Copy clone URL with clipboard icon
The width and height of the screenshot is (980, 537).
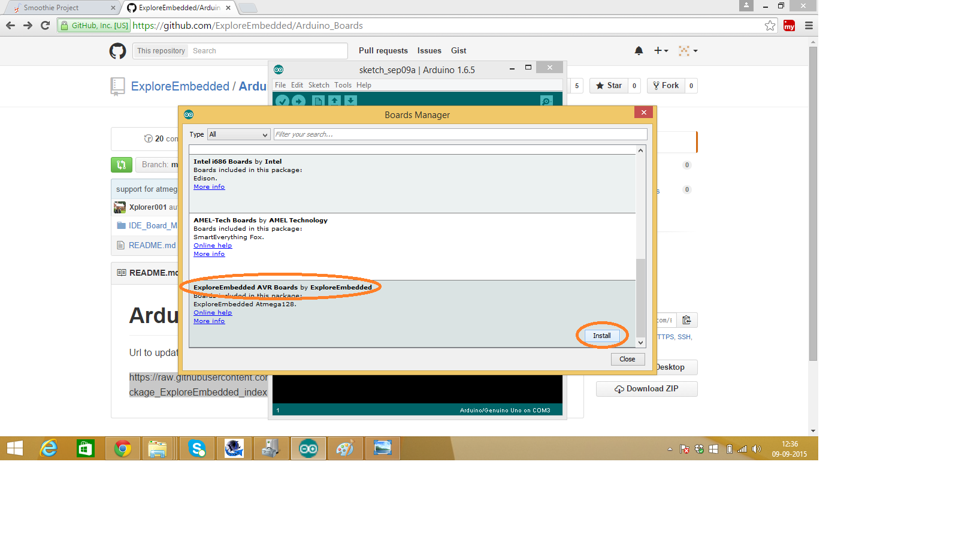click(686, 320)
